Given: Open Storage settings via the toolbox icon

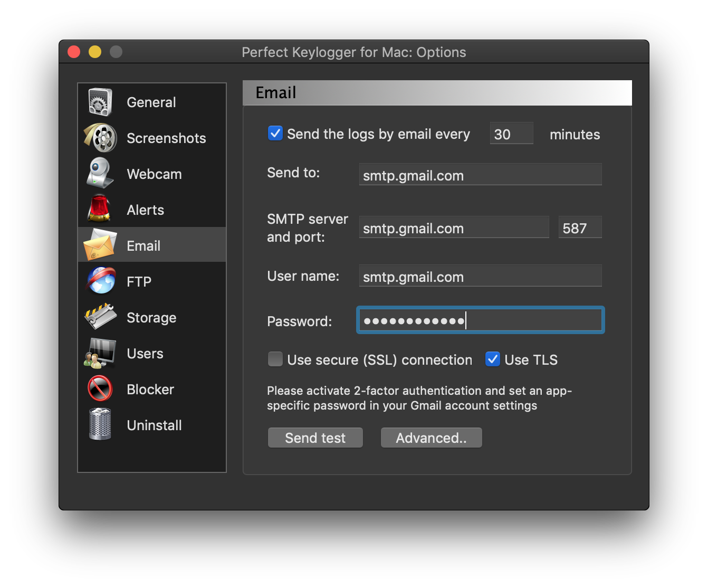Looking at the screenshot, I should click(100, 317).
